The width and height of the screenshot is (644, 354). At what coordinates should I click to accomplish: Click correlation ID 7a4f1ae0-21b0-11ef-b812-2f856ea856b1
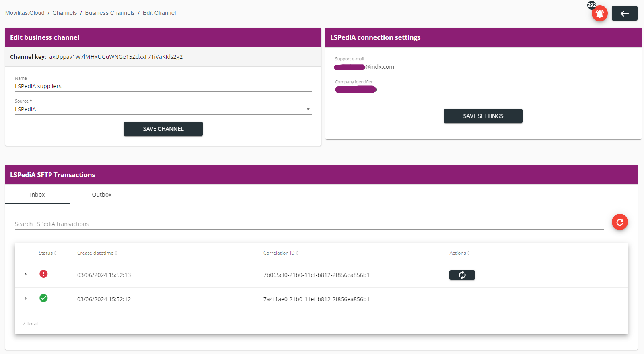click(x=317, y=299)
